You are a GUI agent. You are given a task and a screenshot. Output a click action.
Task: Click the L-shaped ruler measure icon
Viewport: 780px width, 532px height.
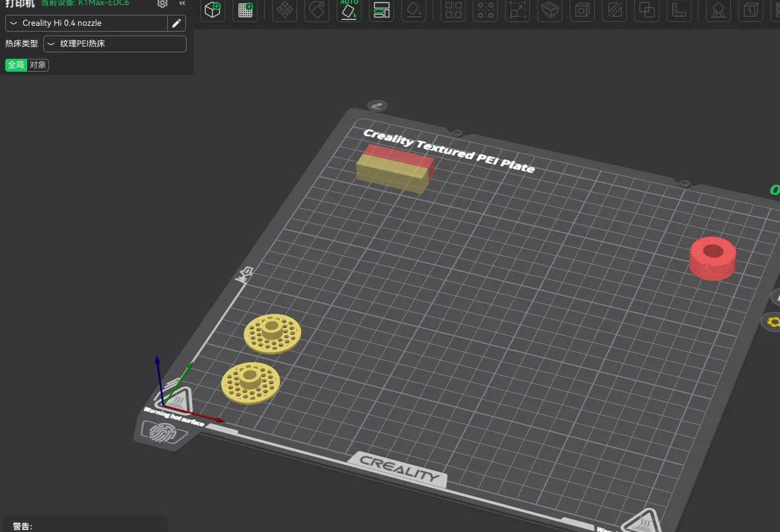679,10
